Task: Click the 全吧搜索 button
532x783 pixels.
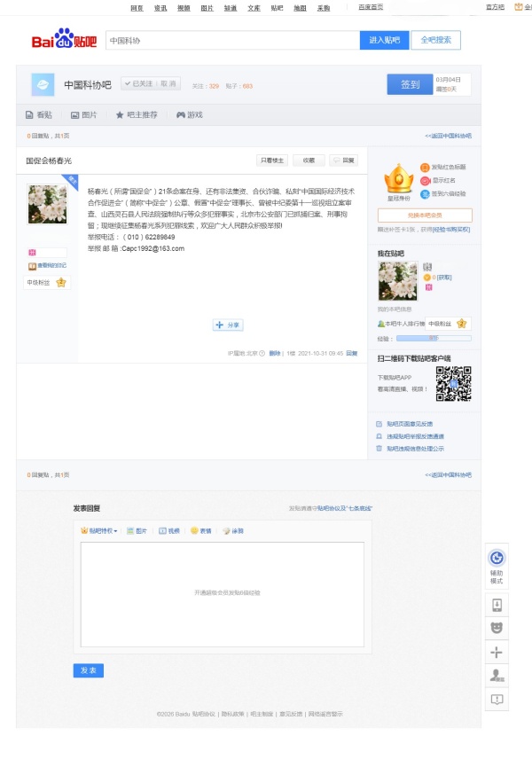Action: [435, 40]
